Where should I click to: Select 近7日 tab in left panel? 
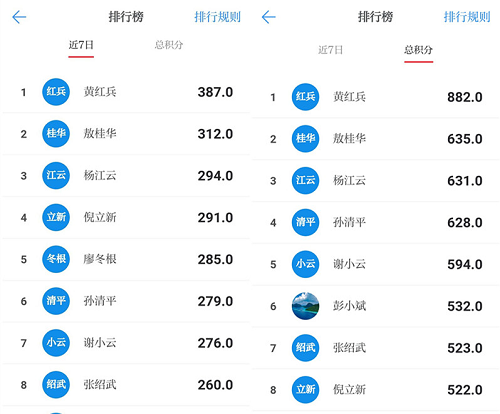tap(81, 45)
